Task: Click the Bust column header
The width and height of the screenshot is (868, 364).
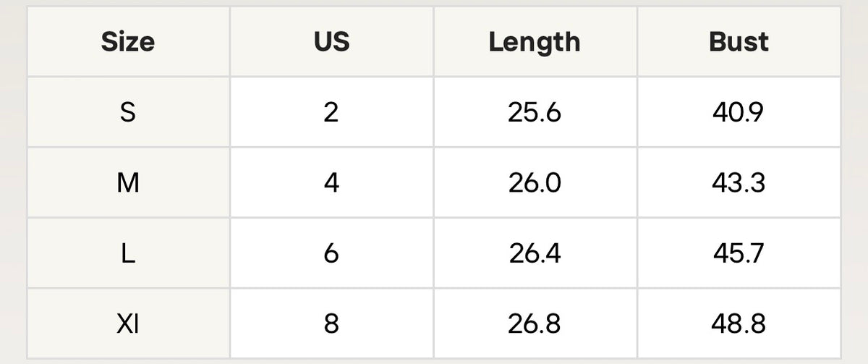Action: tap(739, 41)
